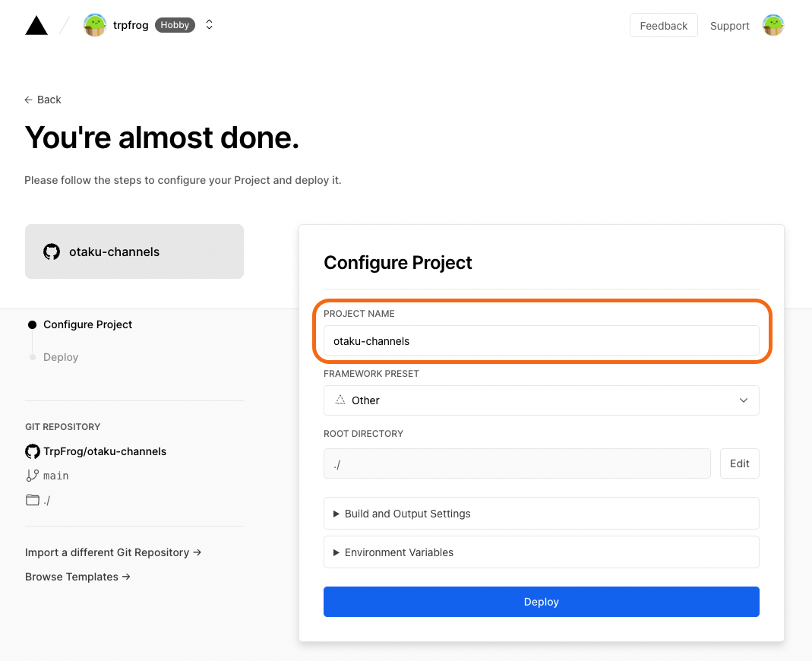This screenshot has width=812, height=661.
Task: Open the Framework Preset dropdown
Action: 541,400
